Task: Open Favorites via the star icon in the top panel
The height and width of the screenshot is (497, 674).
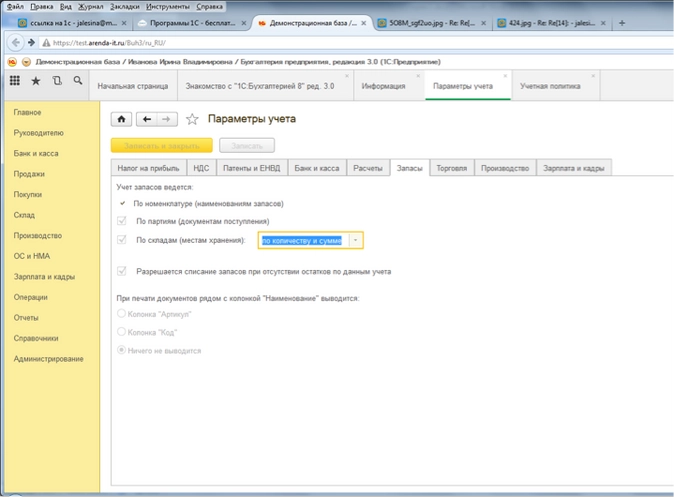Action: tap(36, 81)
